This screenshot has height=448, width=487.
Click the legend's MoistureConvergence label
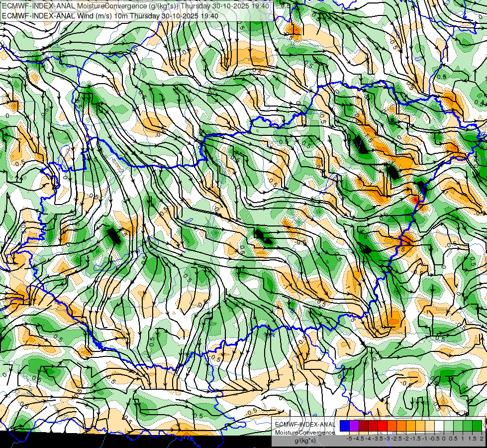click(305, 433)
